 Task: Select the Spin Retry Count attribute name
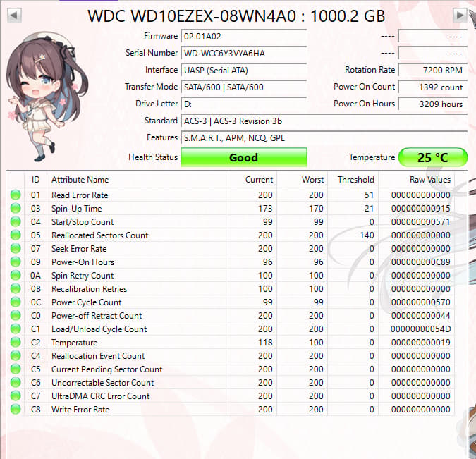click(x=83, y=276)
